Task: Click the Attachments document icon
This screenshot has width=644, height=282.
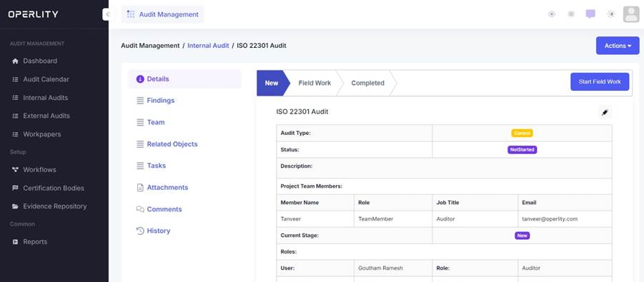Action: [x=140, y=188]
